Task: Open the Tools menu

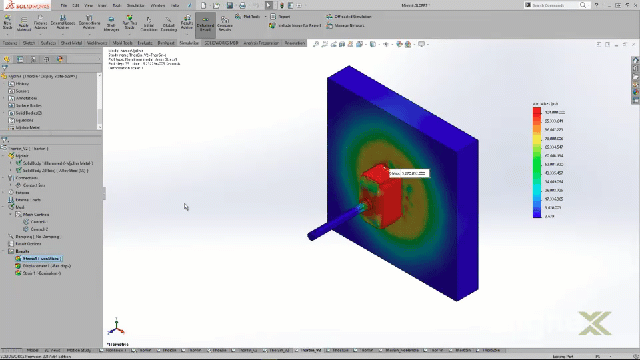Action: click(x=117, y=5)
